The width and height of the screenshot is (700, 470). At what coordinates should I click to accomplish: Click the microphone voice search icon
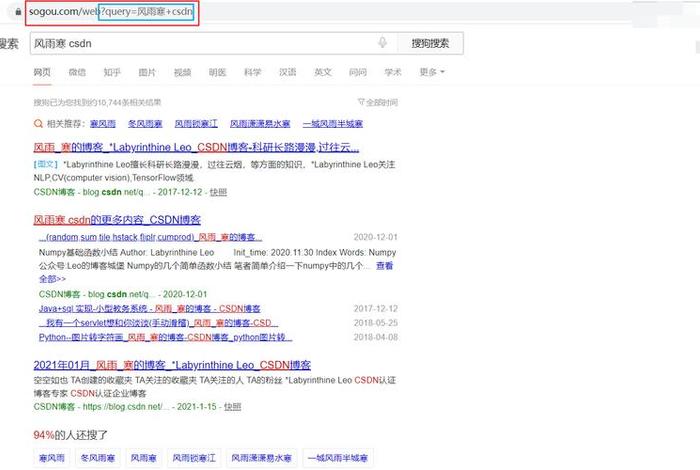coord(382,43)
